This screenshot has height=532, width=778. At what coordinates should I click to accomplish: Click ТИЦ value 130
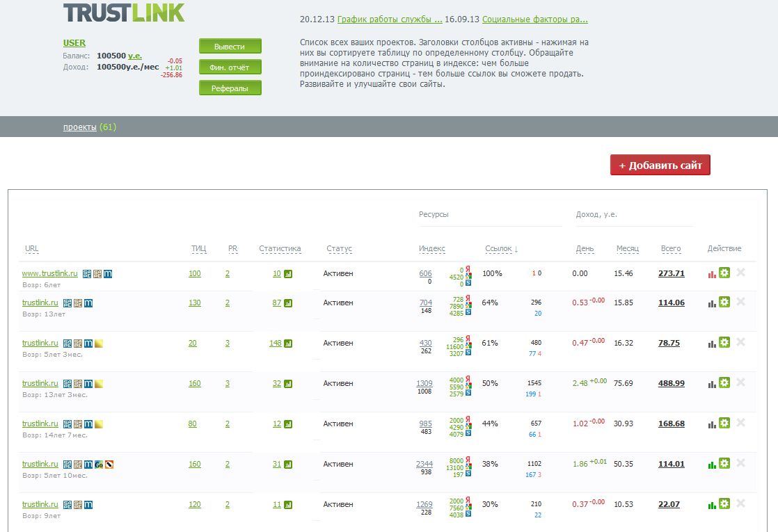point(195,303)
